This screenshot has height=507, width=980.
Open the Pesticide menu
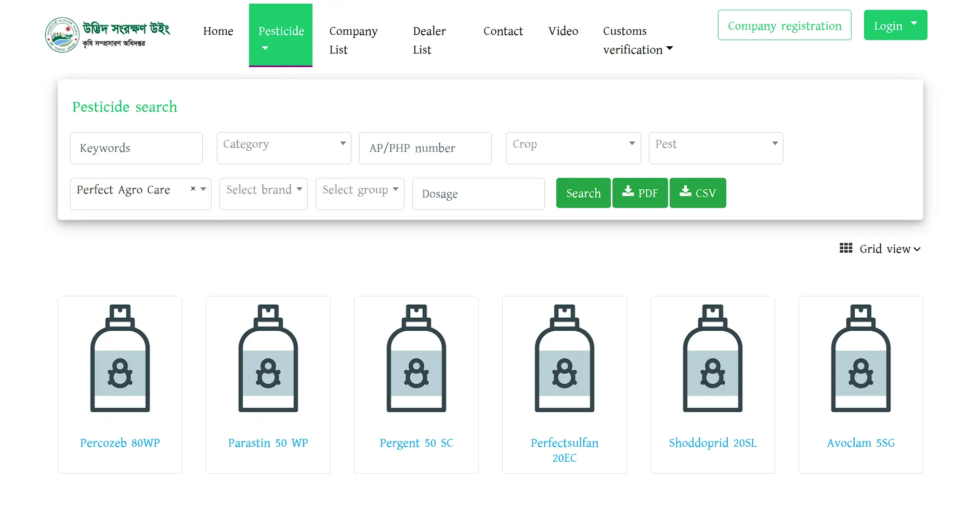coord(281,35)
